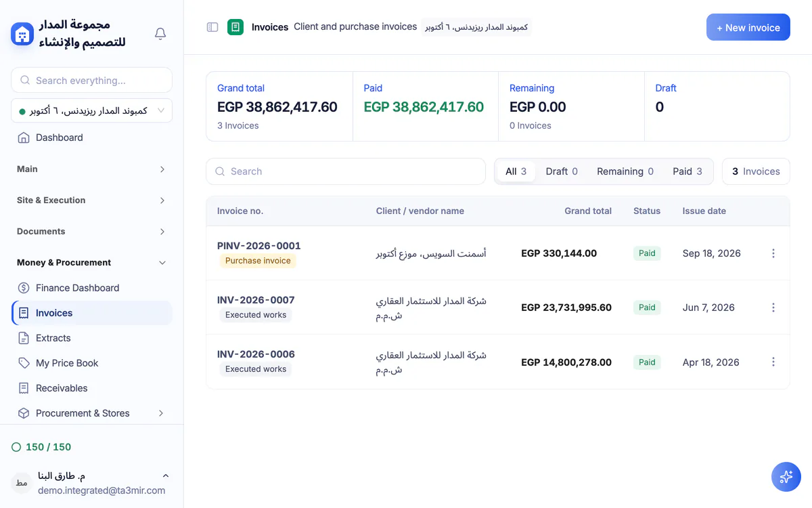Open Finance Dashboard page
The image size is (812, 508).
[91, 288]
